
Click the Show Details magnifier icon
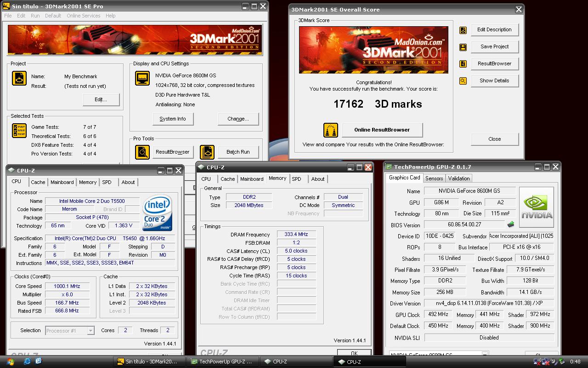point(463,81)
